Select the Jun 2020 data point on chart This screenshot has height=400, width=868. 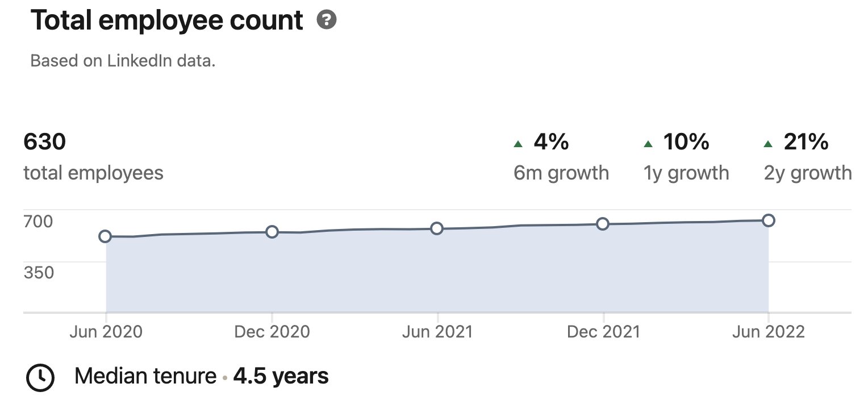105,236
